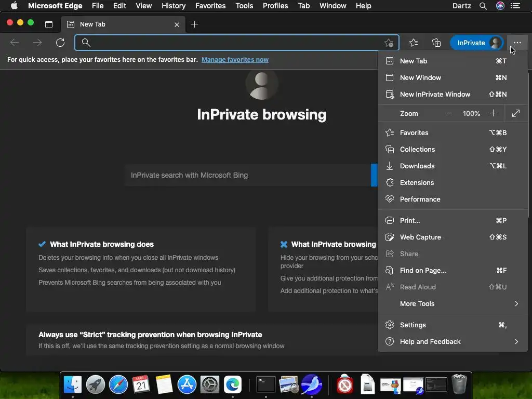Click the Refresh page icon
532x399 pixels.
pyautogui.click(x=60, y=43)
